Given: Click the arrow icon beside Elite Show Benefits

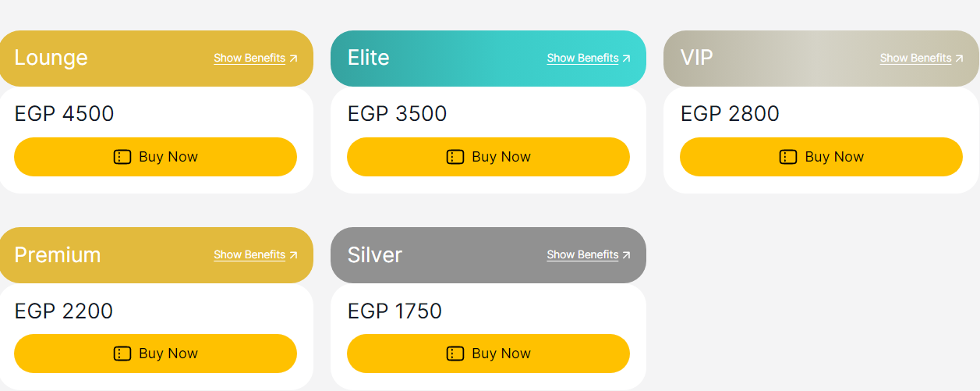Looking at the screenshot, I should [x=626, y=59].
